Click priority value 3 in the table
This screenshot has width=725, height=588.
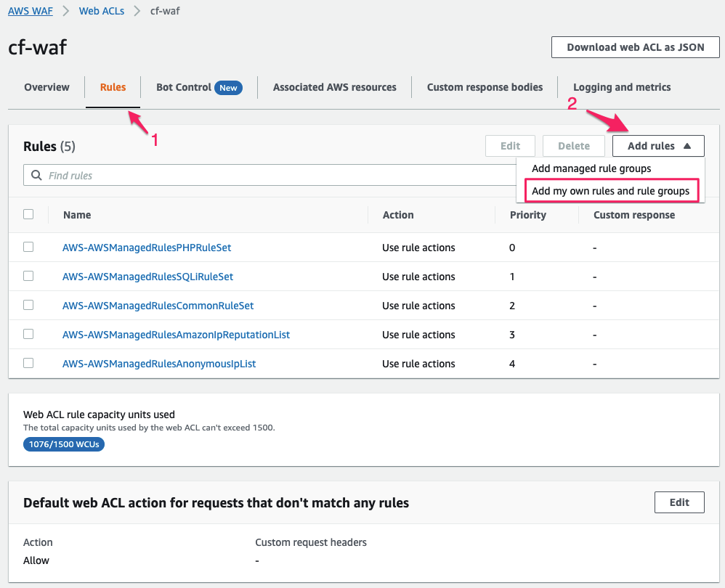pyautogui.click(x=512, y=335)
